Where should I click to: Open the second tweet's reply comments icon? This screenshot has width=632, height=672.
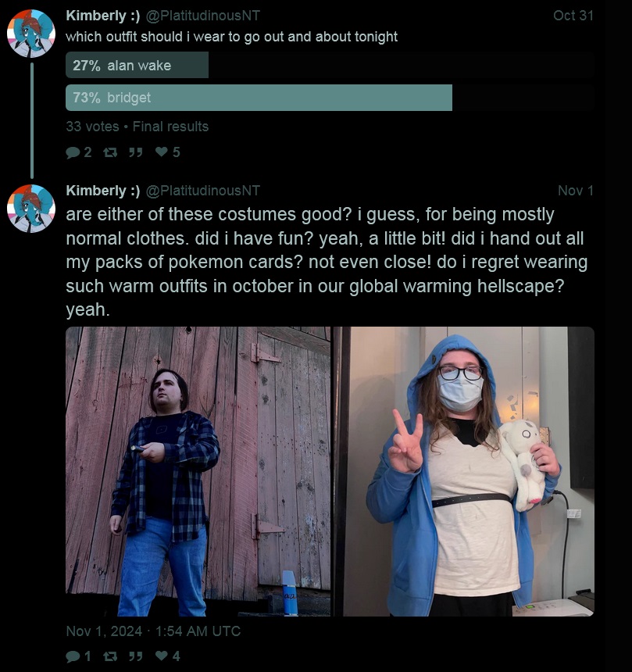[73, 656]
